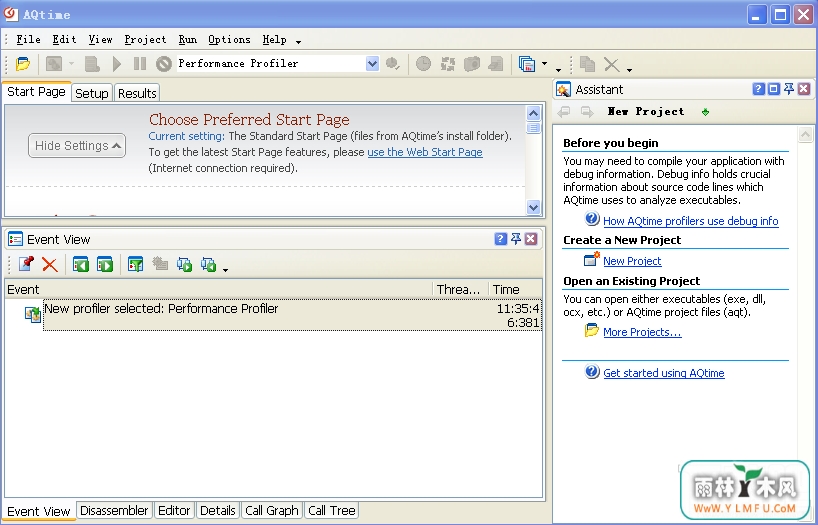This screenshot has height=525, width=818.
Task: Click the Assistant panel maximize icon
Action: coord(774,89)
